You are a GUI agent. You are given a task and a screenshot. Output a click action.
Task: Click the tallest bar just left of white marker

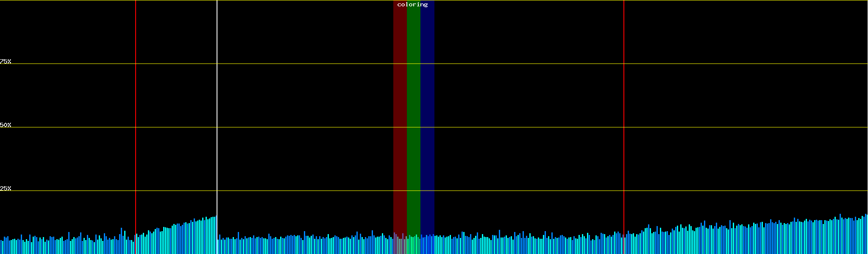(215, 235)
